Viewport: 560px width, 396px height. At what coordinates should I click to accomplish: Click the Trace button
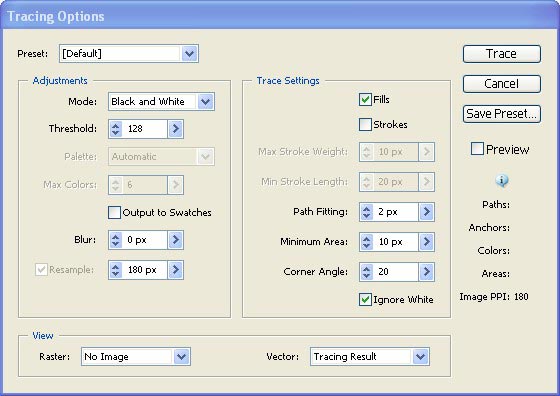coord(502,54)
